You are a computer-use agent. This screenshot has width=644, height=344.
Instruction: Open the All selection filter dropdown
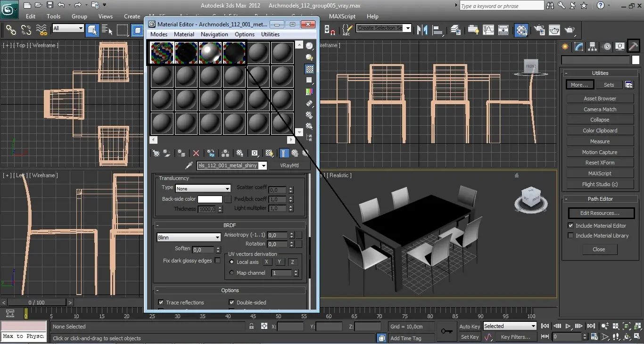(68, 28)
